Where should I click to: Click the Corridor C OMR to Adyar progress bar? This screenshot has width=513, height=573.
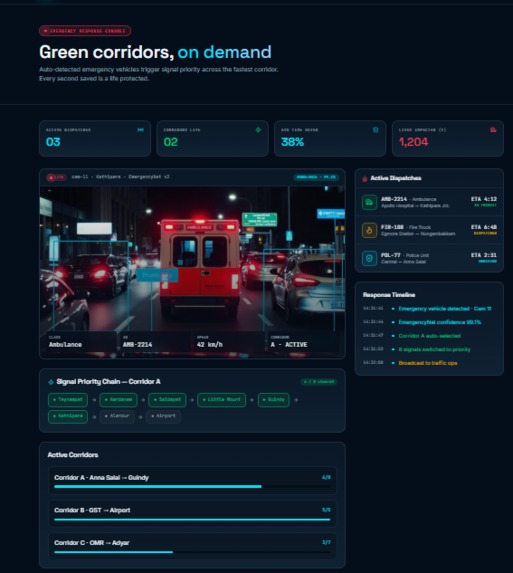coord(192,552)
